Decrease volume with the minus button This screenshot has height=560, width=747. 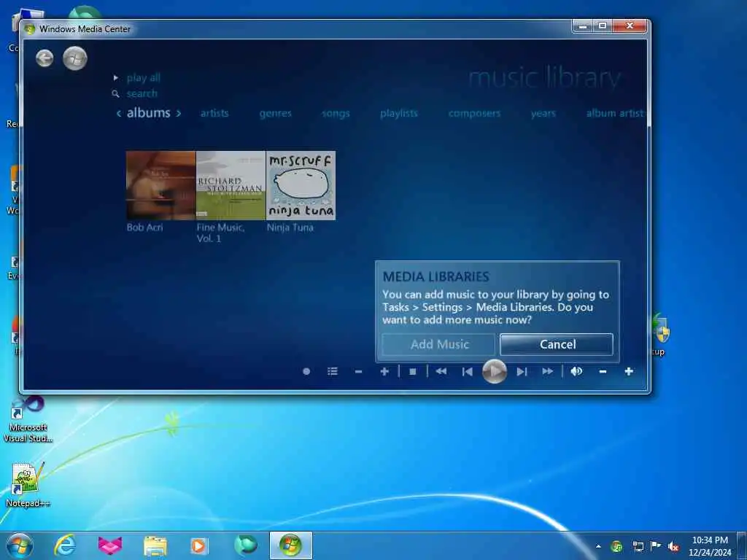coord(603,371)
